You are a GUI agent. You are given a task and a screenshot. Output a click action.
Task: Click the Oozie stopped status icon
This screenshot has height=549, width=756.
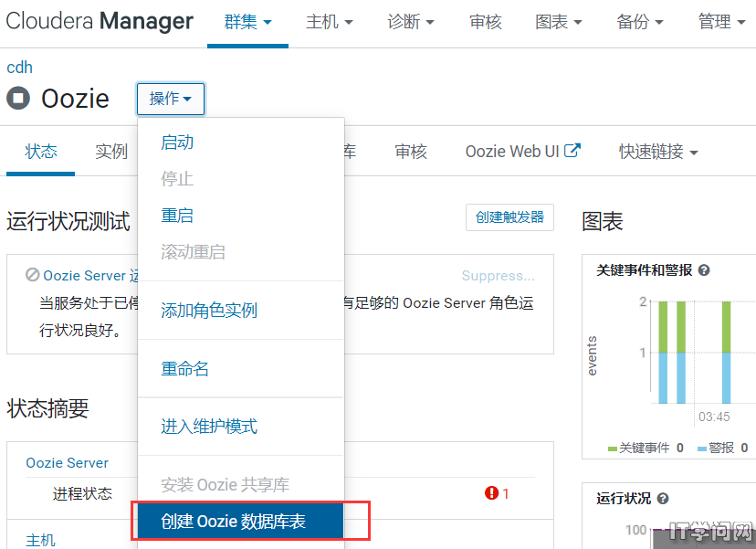(x=18, y=98)
